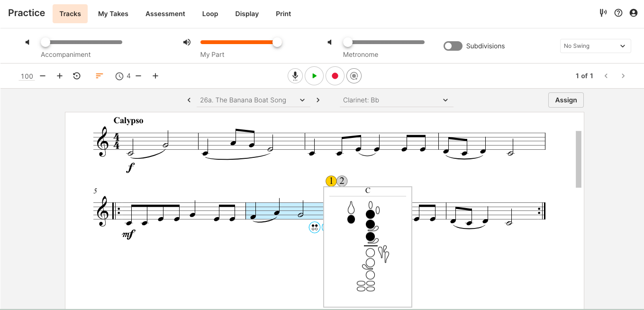
Task: Start recording with the red record button
Action: coord(335,76)
